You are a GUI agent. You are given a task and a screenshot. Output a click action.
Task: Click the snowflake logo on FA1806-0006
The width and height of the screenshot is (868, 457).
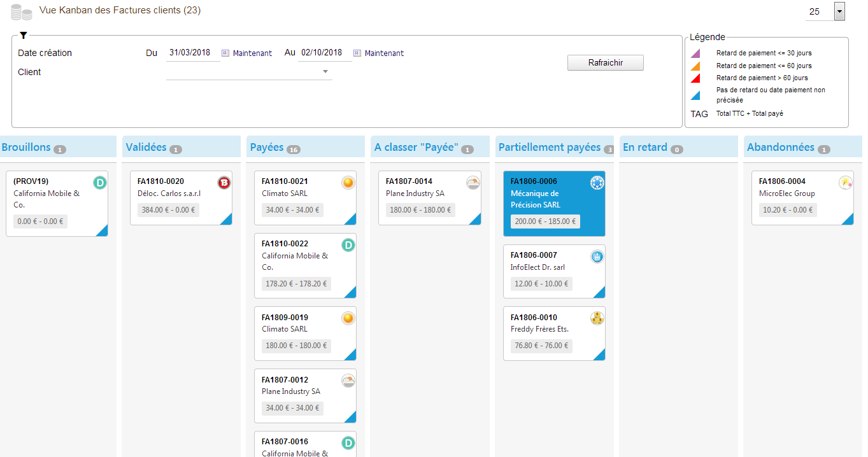pos(597,183)
